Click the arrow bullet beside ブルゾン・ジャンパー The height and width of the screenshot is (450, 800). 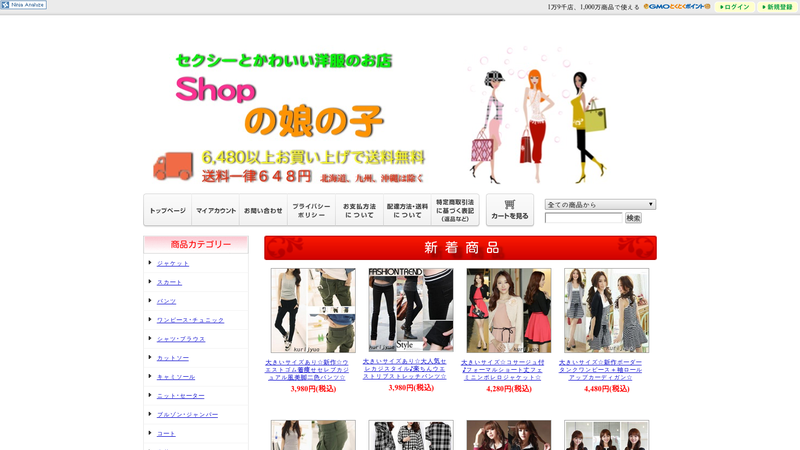click(150, 414)
